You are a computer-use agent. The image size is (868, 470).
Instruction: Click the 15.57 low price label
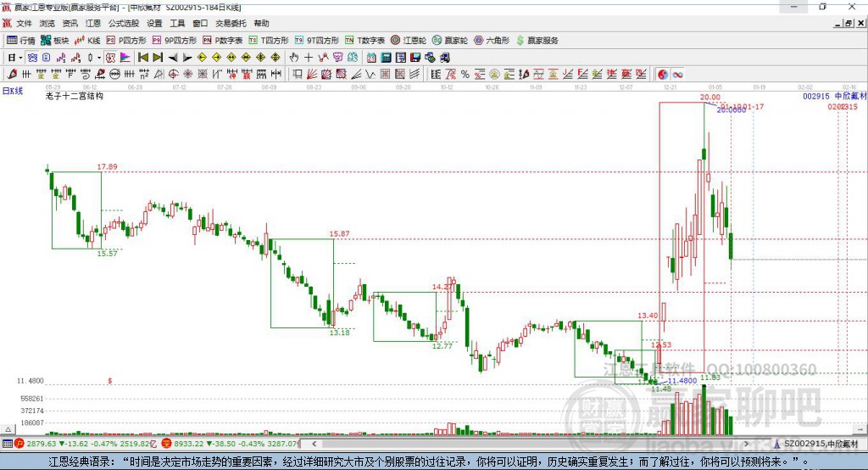pos(107,254)
